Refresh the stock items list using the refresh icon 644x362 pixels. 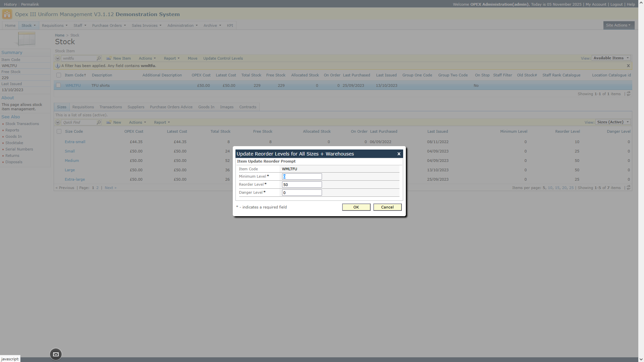629,94
